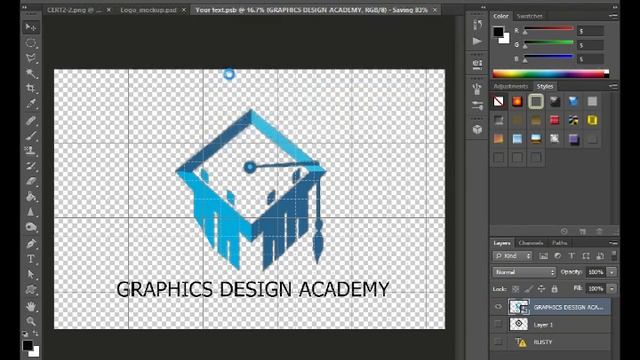The height and width of the screenshot is (360, 640).
Task: Filter layers by text type
Action: tap(571, 256)
